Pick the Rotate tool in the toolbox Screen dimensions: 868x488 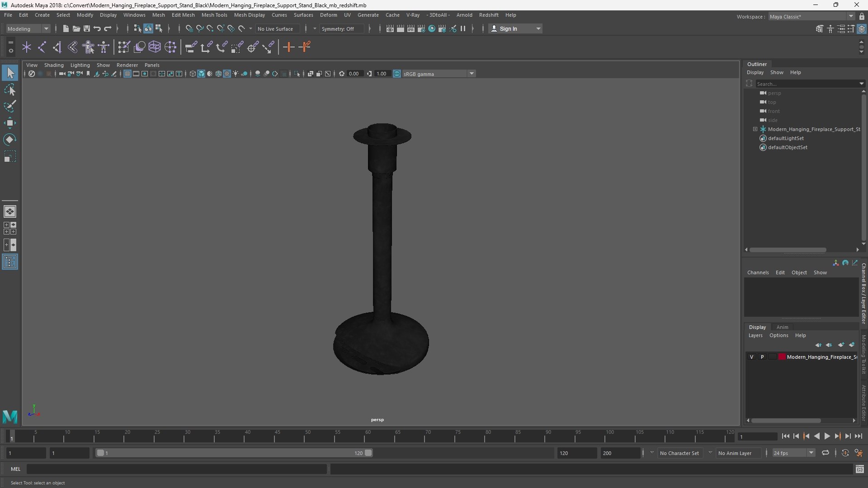(10, 140)
